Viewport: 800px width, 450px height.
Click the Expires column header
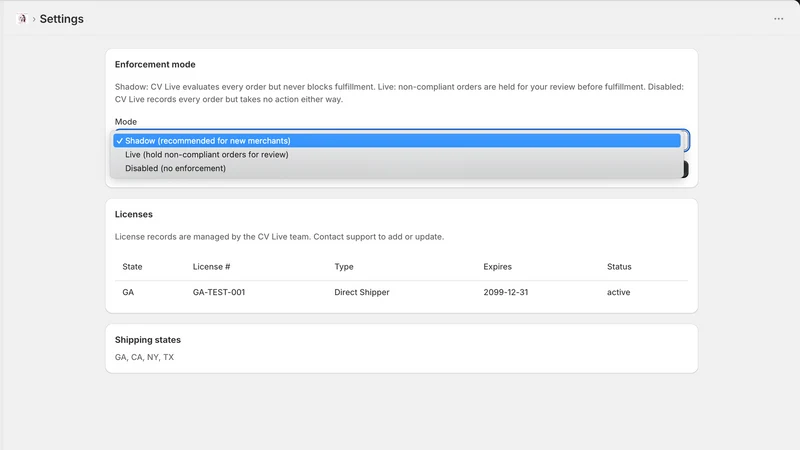click(497, 267)
